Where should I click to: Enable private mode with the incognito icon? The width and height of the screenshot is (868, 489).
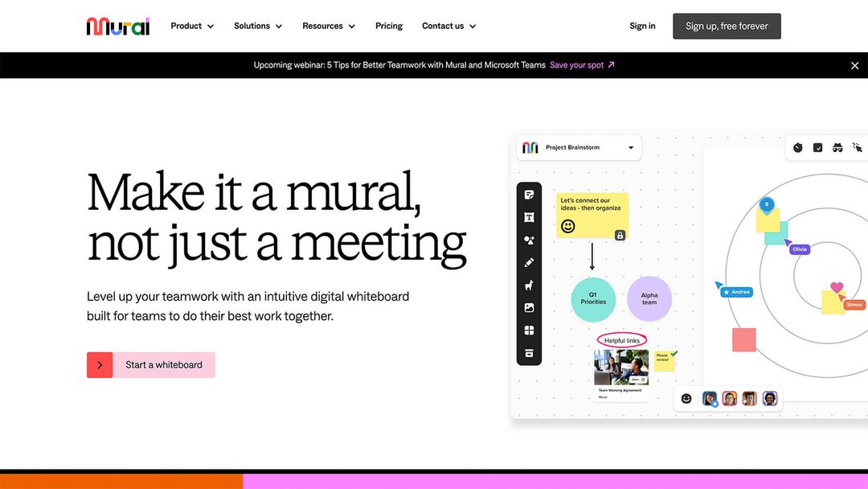tap(837, 147)
